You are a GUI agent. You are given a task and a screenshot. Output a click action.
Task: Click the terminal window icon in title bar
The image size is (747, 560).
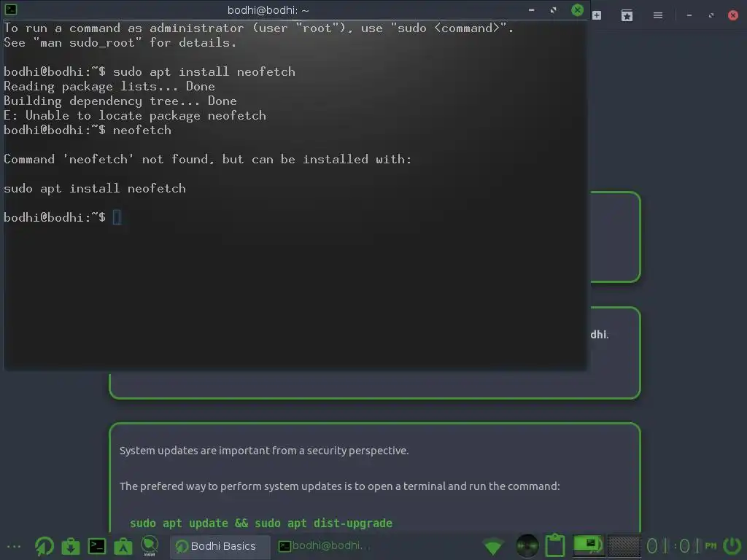point(10,9)
